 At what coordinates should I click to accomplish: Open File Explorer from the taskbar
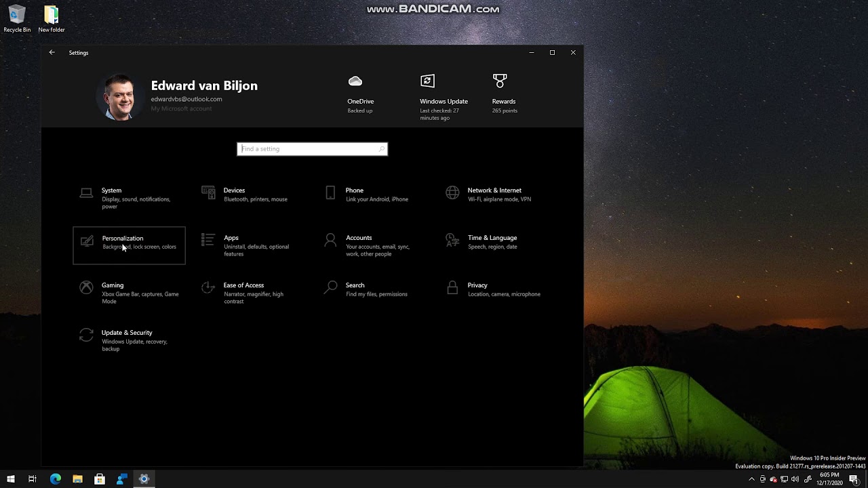point(77,479)
